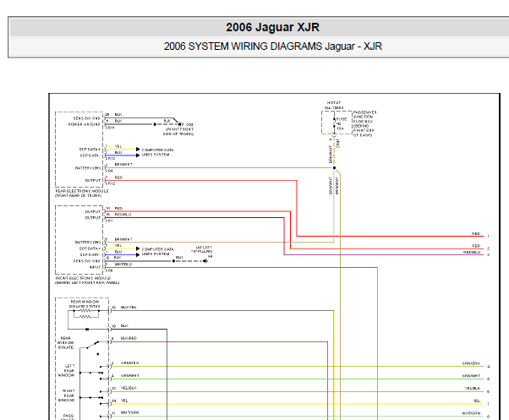Click "SENSOR GND" in the rear electronic module

click(x=86, y=118)
